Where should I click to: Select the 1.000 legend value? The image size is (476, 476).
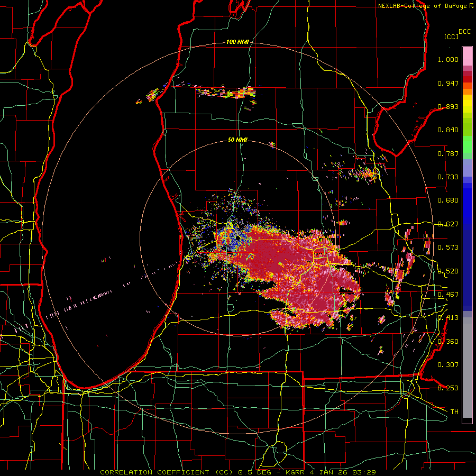point(448,59)
